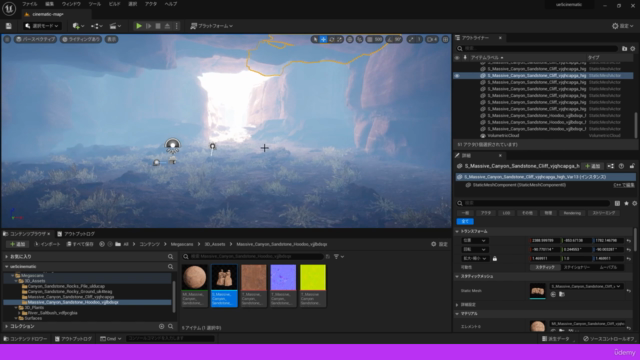Click 追加 button in details panel
The image size is (640, 360).
pos(593,166)
